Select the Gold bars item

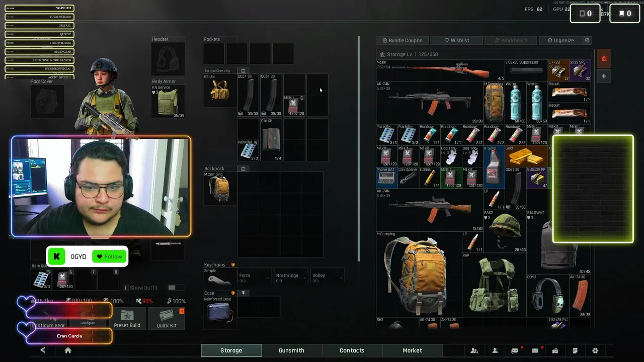pos(526,156)
